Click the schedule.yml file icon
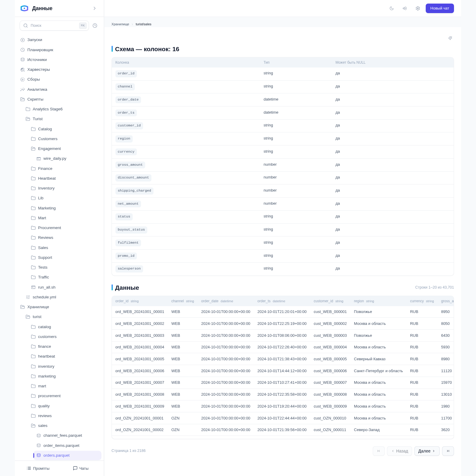 click(28, 297)
